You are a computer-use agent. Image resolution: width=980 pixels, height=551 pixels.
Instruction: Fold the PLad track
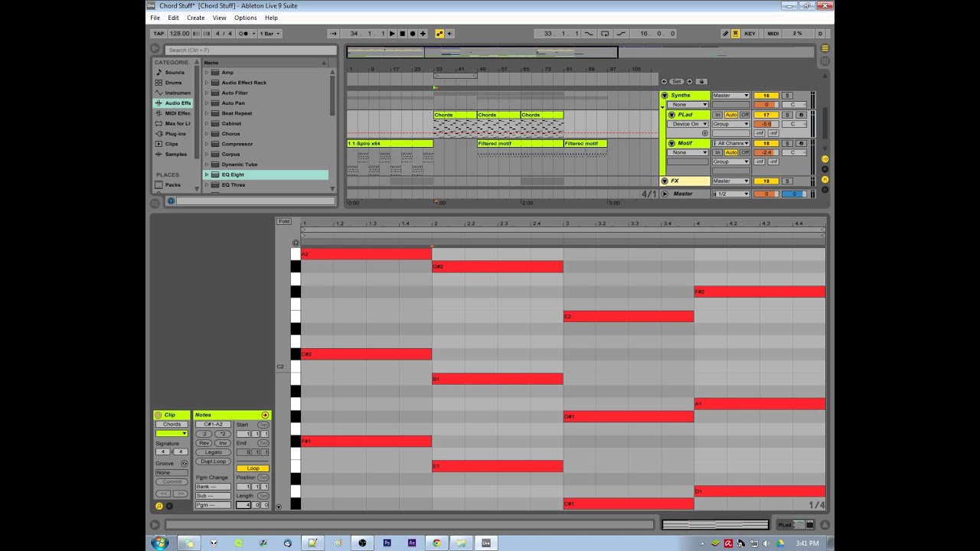(671, 115)
